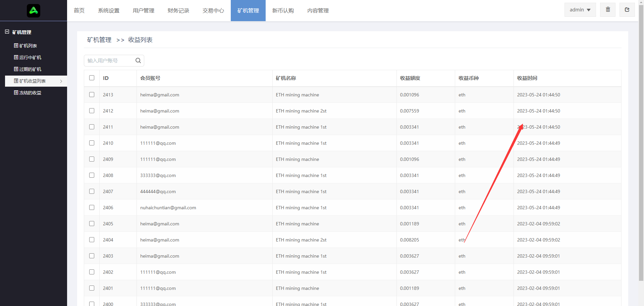Click the chevron on 矿机收益列表
Viewport: 644px width, 306px height.
point(61,81)
